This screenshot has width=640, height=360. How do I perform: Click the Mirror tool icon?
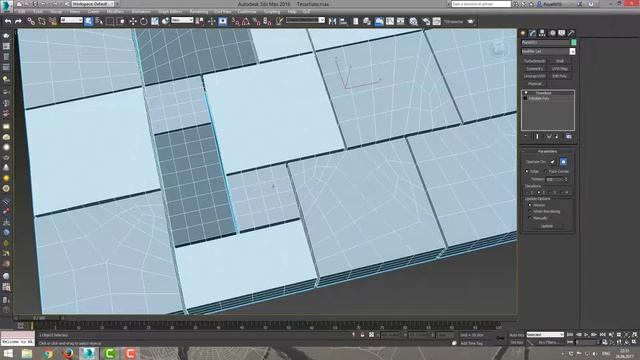(x=332, y=21)
